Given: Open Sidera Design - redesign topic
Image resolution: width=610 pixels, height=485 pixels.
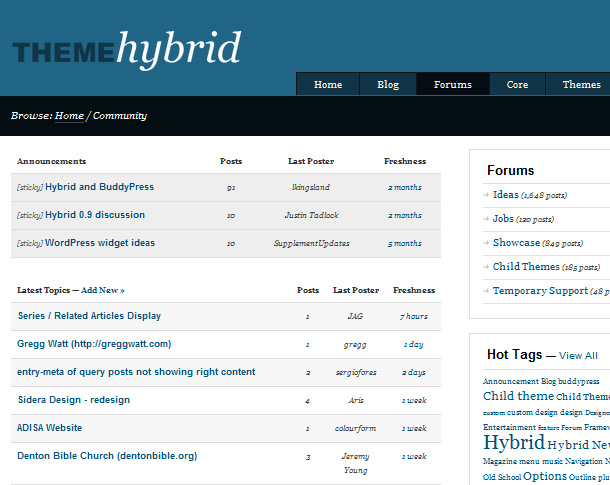Looking at the screenshot, I should [74, 400].
